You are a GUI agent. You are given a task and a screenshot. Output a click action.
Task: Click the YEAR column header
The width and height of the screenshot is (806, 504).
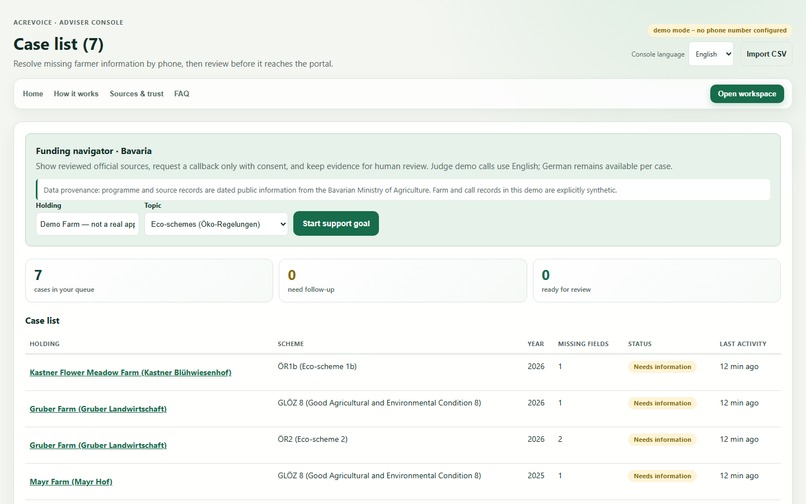[x=536, y=344]
